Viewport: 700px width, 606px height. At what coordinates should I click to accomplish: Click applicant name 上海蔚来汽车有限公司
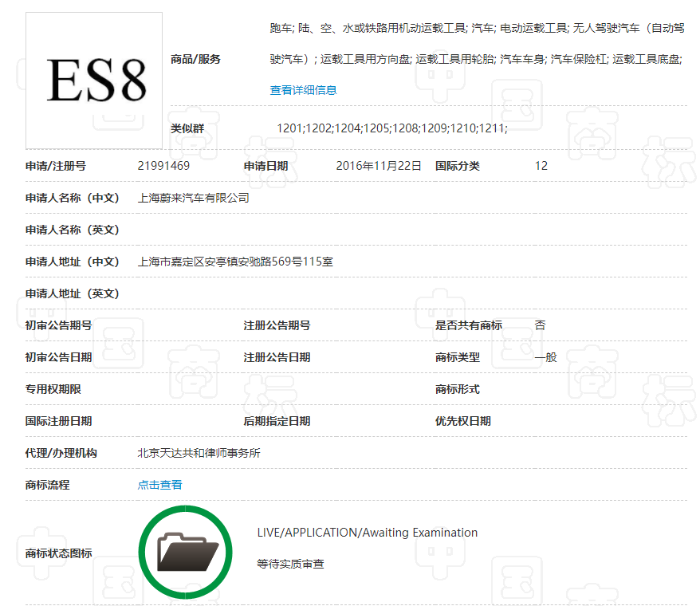coord(194,198)
